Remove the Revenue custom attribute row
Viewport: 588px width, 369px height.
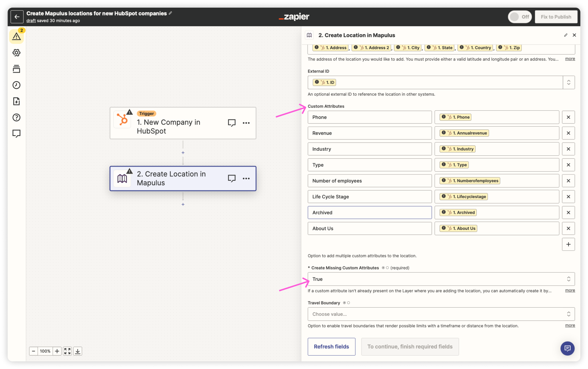568,133
